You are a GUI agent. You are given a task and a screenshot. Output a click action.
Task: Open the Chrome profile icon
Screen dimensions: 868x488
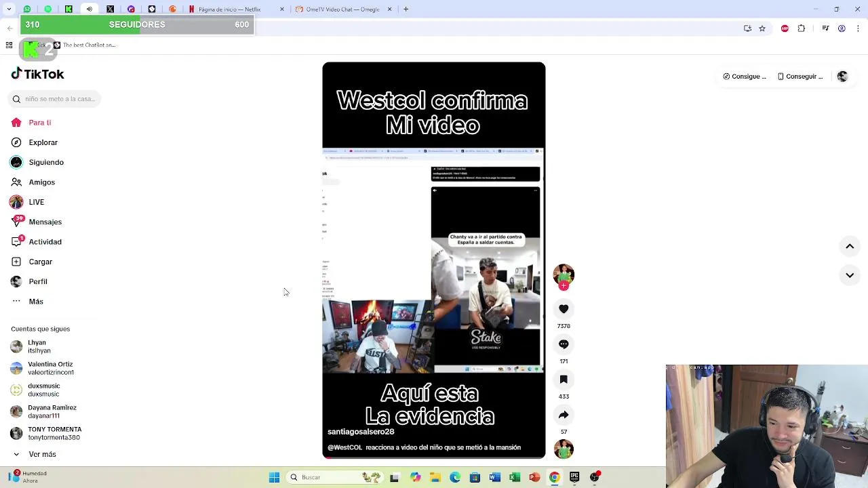point(842,28)
